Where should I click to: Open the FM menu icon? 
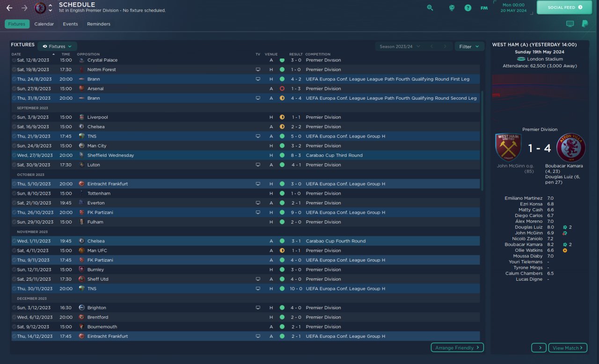pyautogui.click(x=484, y=7)
